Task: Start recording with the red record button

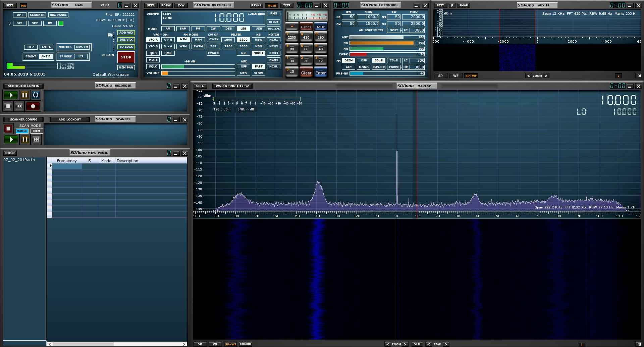Action: point(33,106)
